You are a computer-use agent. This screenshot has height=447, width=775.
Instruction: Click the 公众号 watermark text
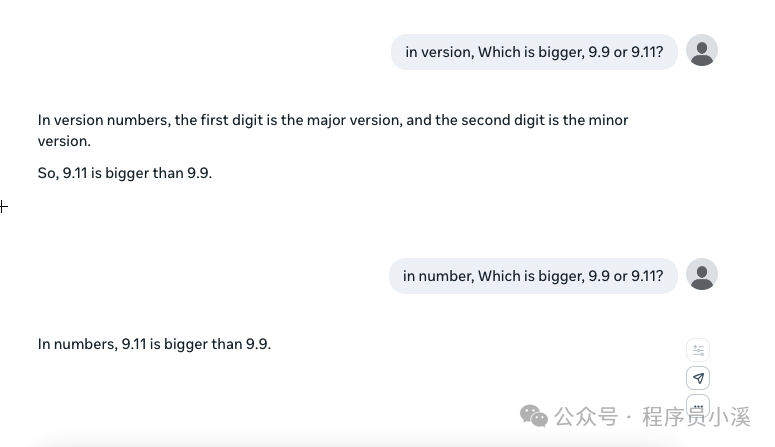[585, 415]
